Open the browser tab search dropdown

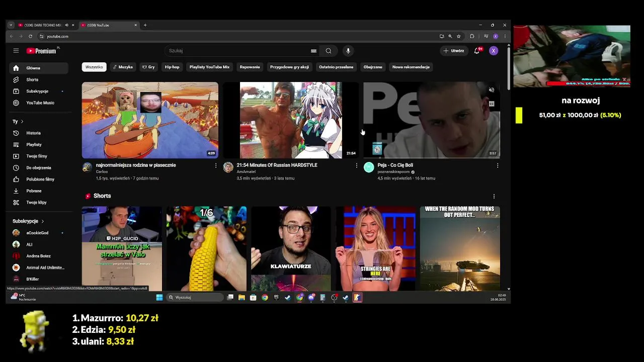tap(11, 25)
